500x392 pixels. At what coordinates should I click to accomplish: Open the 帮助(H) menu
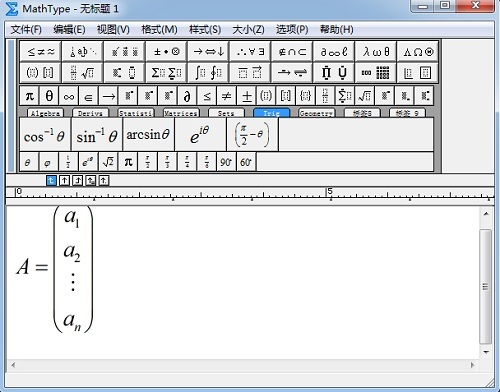pyautogui.click(x=337, y=30)
